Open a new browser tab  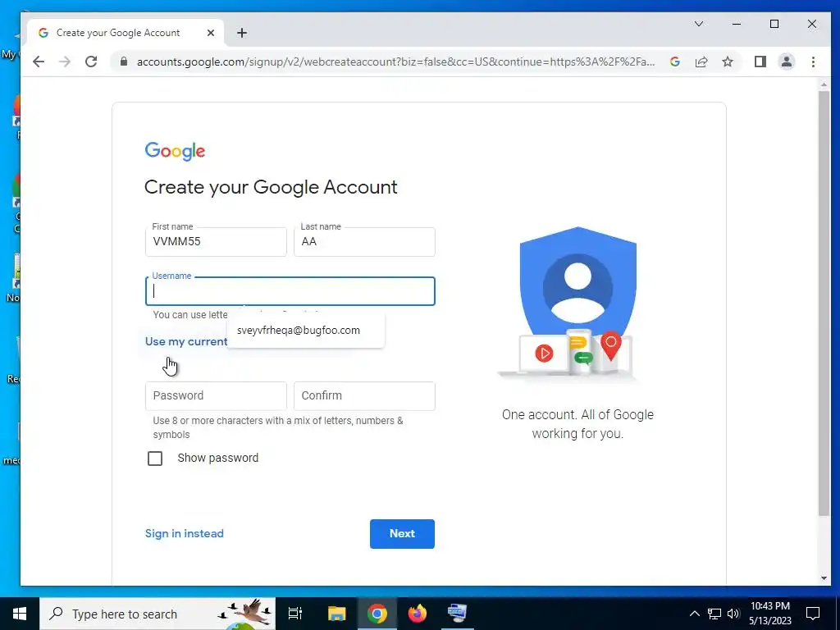coord(242,33)
